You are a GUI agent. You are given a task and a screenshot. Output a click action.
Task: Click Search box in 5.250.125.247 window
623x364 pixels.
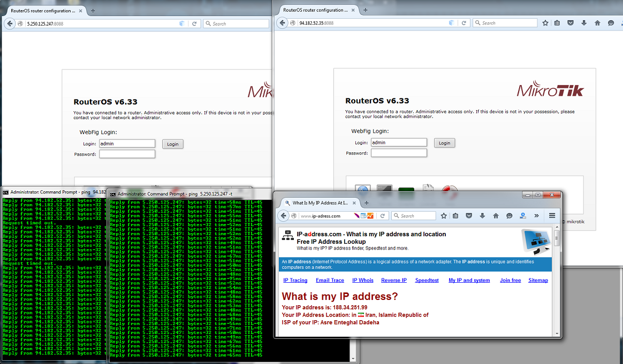click(x=237, y=24)
